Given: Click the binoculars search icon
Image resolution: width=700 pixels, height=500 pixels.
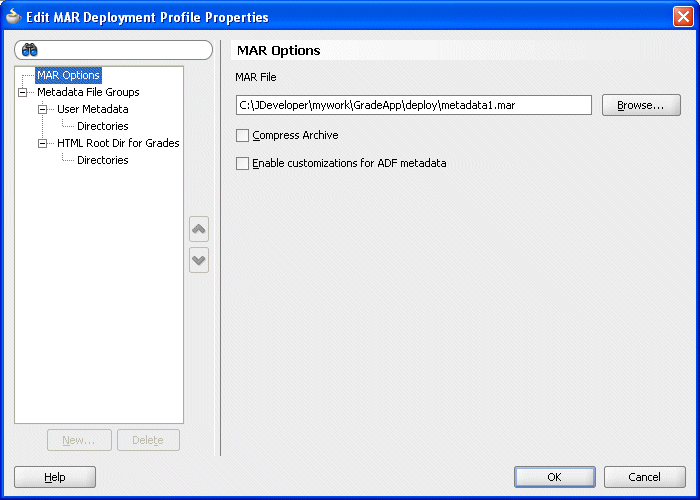Looking at the screenshot, I should (x=29, y=50).
